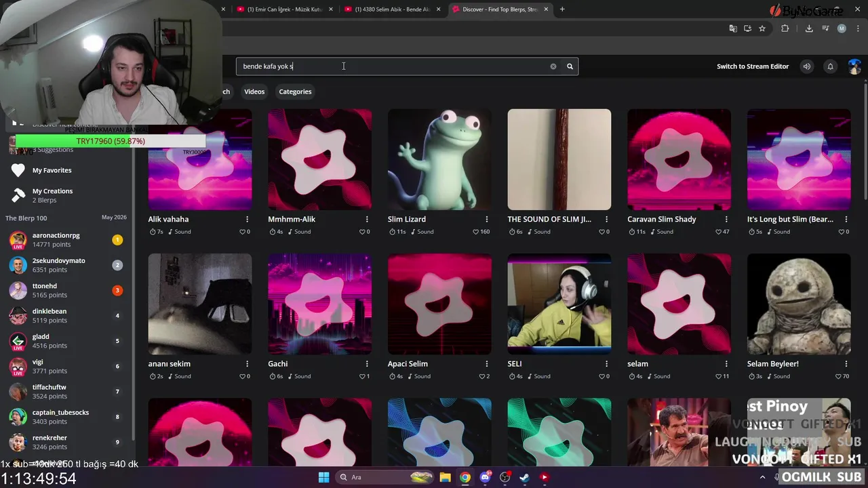Open aaronactionrpg leaderboard entry
Screen dimensions: 868x488
(66, 240)
